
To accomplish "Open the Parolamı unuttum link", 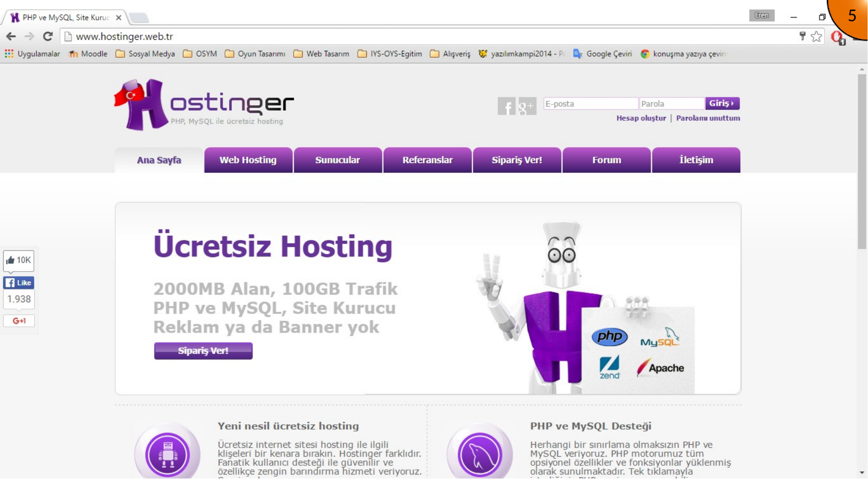I will click(708, 118).
